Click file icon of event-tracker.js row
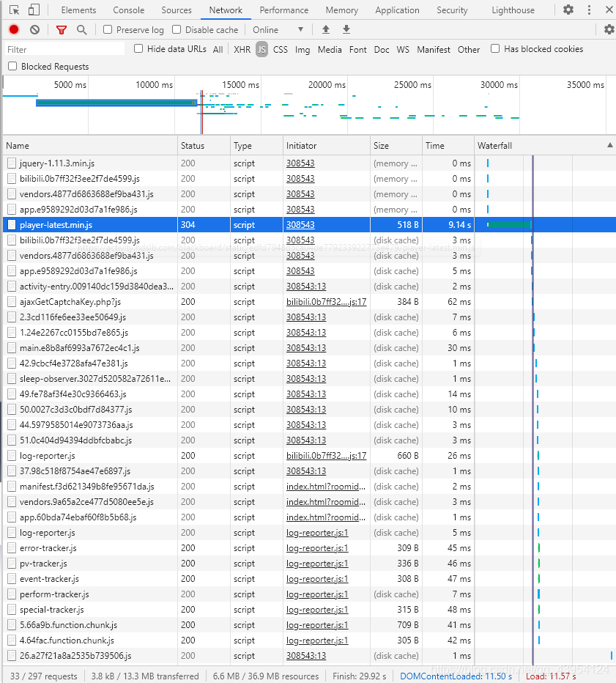616x683 pixels. pos(12,579)
